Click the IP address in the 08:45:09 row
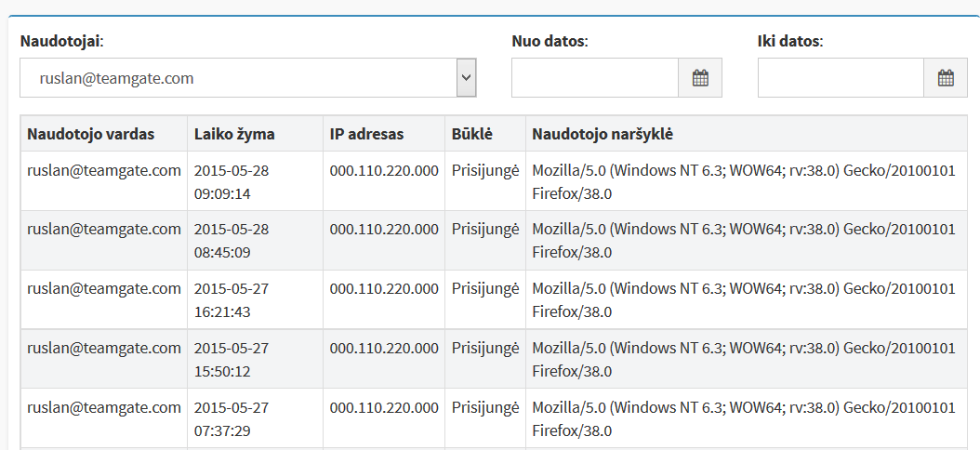Image resolution: width=980 pixels, height=450 pixels. tap(384, 230)
